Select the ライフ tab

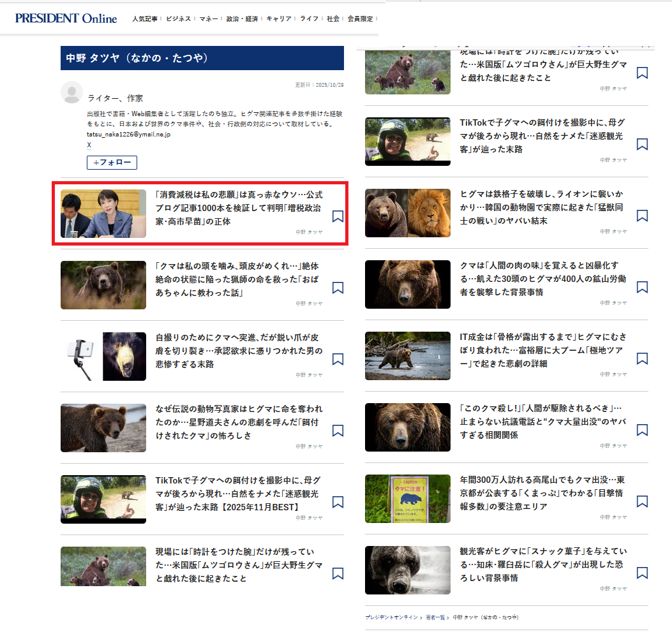pyautogui.click(x=309, y=19)
